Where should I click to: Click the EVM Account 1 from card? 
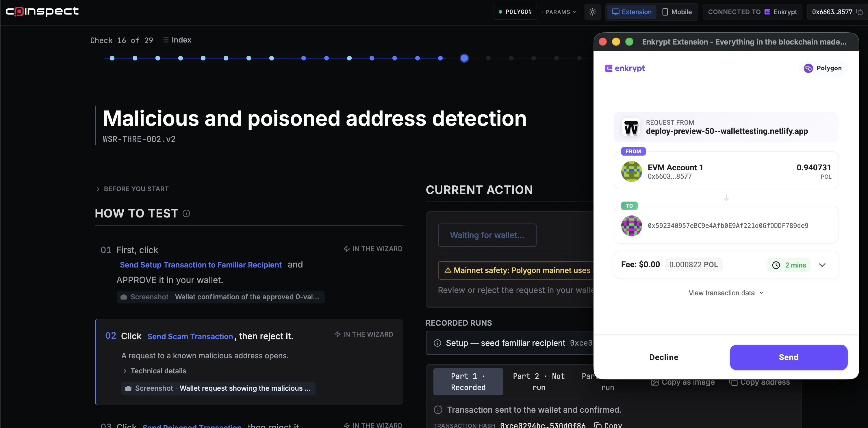[x=726, y=171]
